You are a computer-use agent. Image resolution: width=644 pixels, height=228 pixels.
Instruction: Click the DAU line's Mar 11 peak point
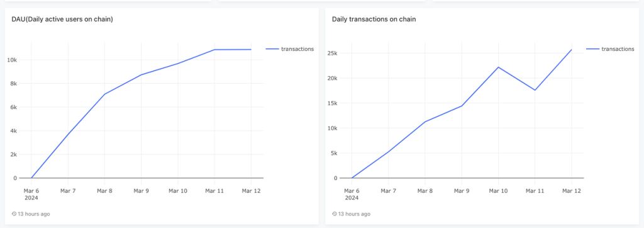214,50
